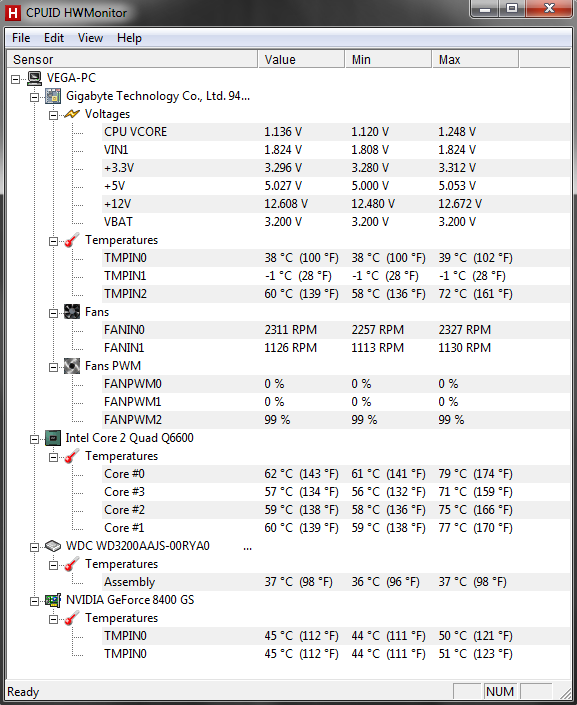Click the WDC hard drive icon

point(53,546)
